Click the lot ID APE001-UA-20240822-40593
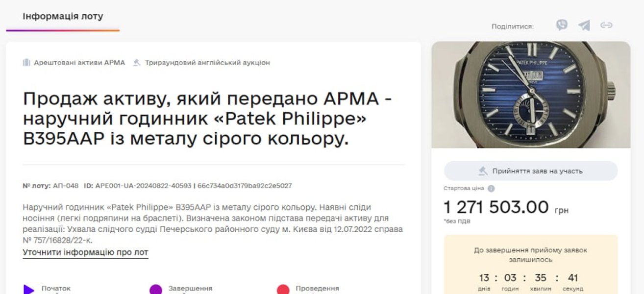644x294 pixels. 143,186
